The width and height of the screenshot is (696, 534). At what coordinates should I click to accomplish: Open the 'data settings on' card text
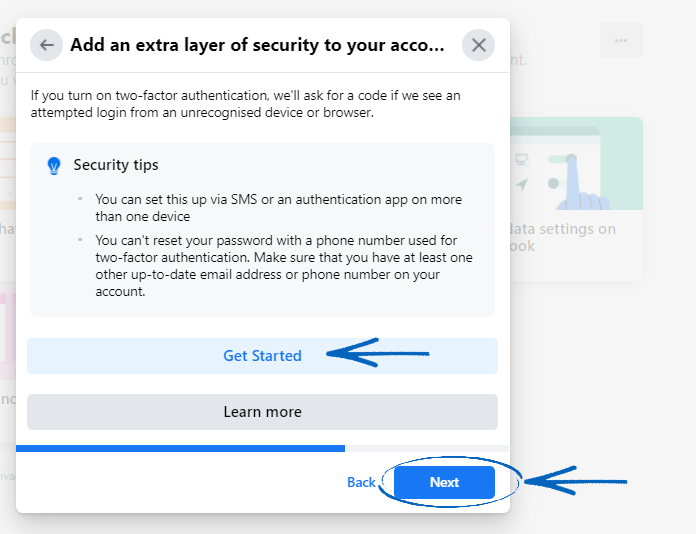point(563,229)
